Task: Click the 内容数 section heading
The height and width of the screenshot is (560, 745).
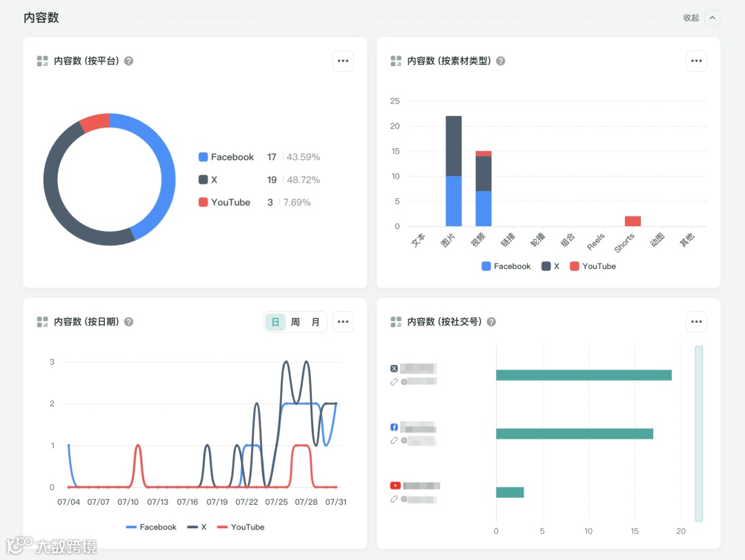Action: pos(41,18)
